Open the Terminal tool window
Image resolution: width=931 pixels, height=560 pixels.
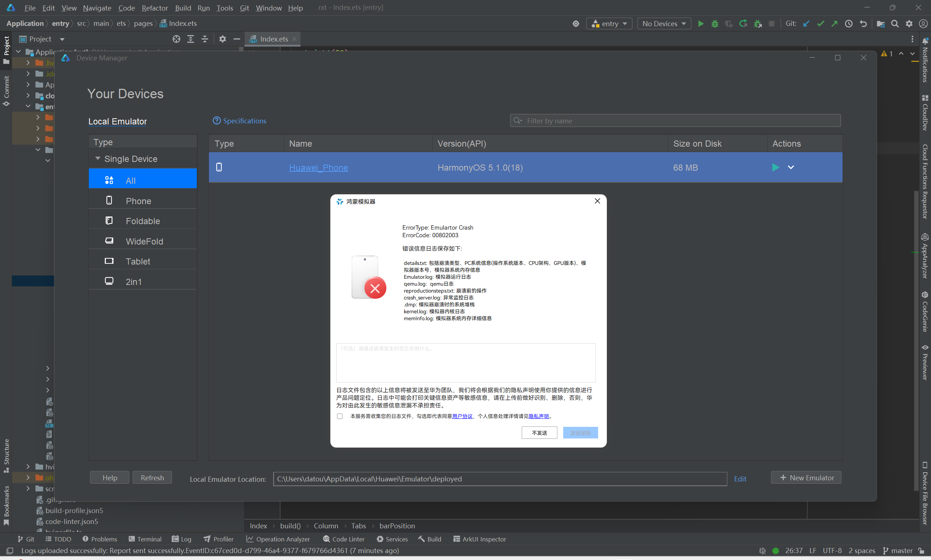click(x=145, y=539)
